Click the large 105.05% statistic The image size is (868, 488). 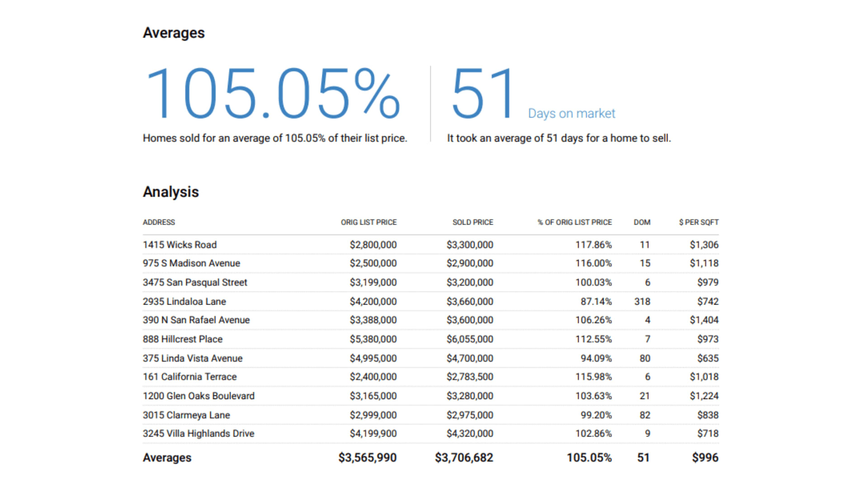(x=272, y=94)
